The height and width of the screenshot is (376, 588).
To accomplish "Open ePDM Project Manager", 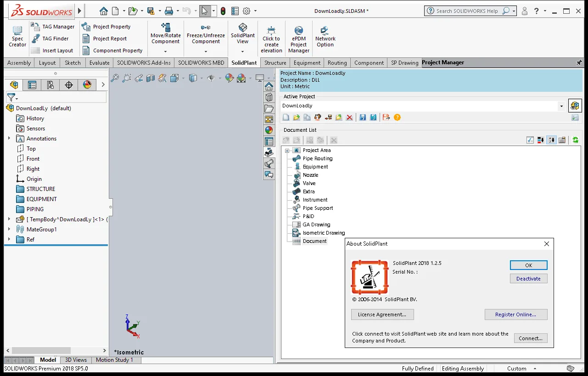I will [299, 39].
